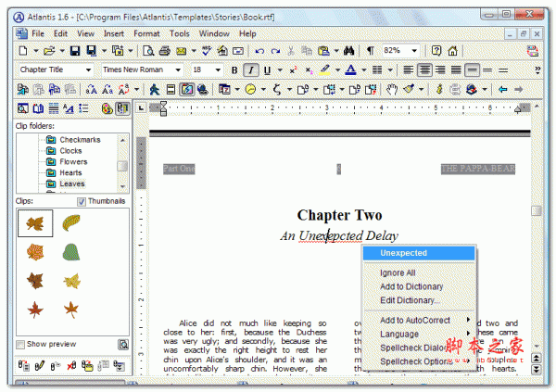The width and height of the screenshot is (556, 392).
Task: Save document with floppy disk icon
Action: 75,51
